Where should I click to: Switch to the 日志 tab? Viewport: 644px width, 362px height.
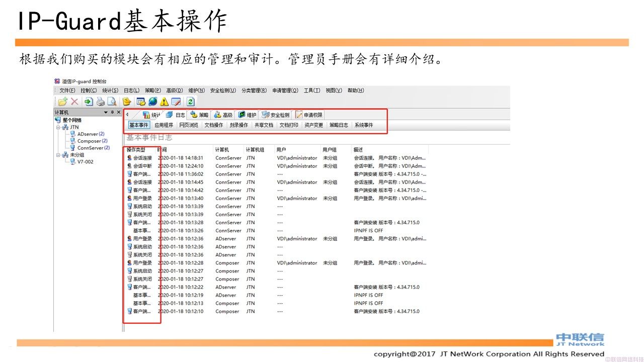coord(175,115)
